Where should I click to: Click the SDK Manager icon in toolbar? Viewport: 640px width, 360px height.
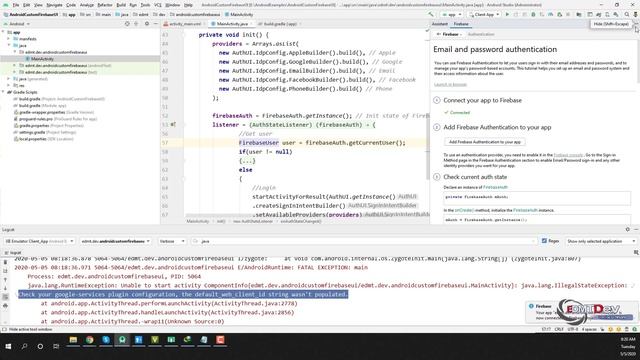(x=616, y=14)
